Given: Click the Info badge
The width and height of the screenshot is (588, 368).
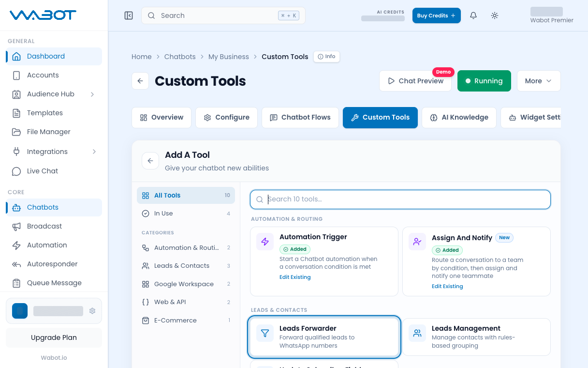Looking at the screenshot, I should (326, 57).
